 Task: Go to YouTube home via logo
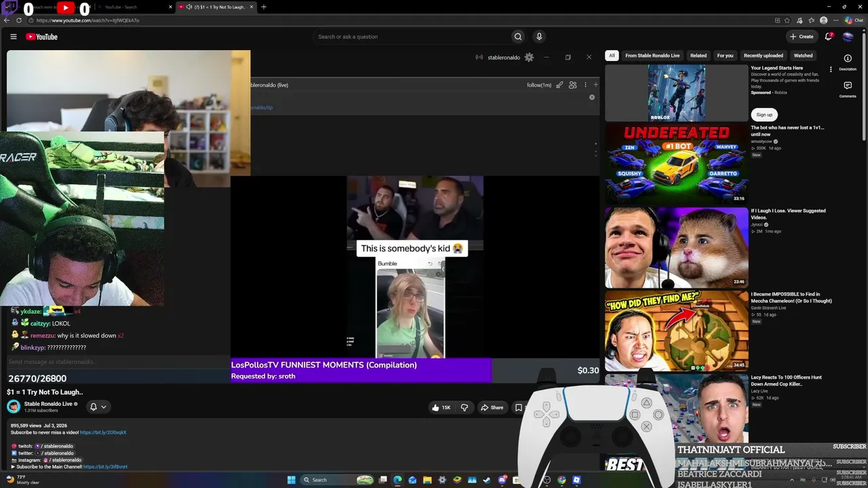coord(42,37)
